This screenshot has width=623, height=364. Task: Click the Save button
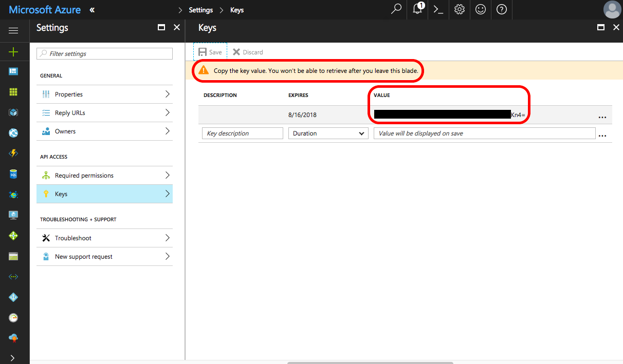210,52
